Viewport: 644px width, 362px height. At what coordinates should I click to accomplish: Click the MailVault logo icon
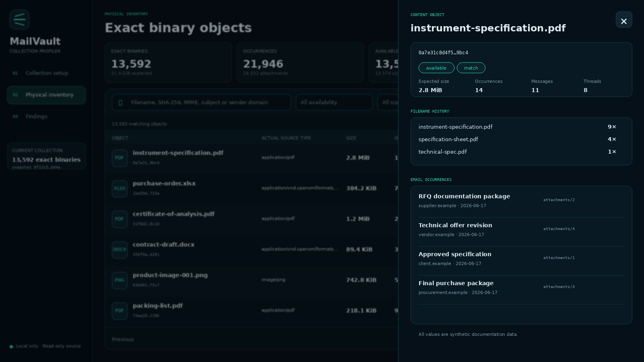pyautogui.click(x=19, y=19)
